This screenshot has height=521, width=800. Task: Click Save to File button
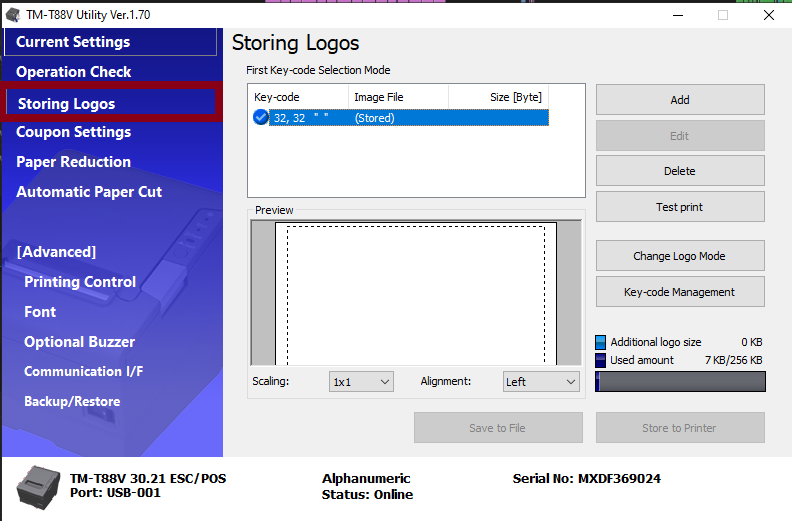pyautogui.click(x=498, y=428)
